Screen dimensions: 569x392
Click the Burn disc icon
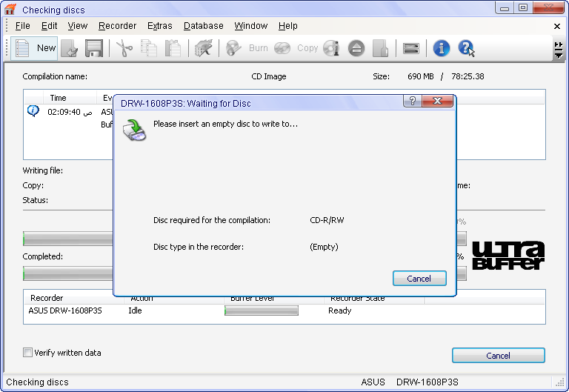click(233, 48)
